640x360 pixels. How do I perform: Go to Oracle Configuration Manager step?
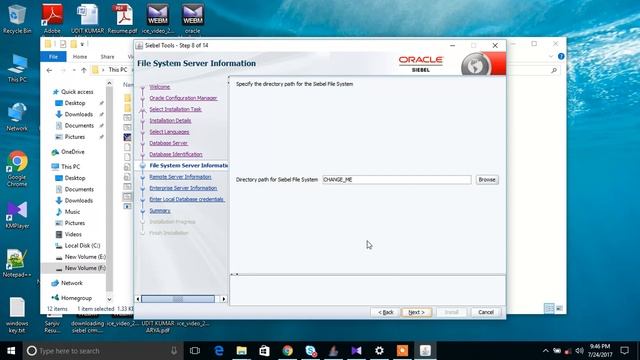(183, 98)
